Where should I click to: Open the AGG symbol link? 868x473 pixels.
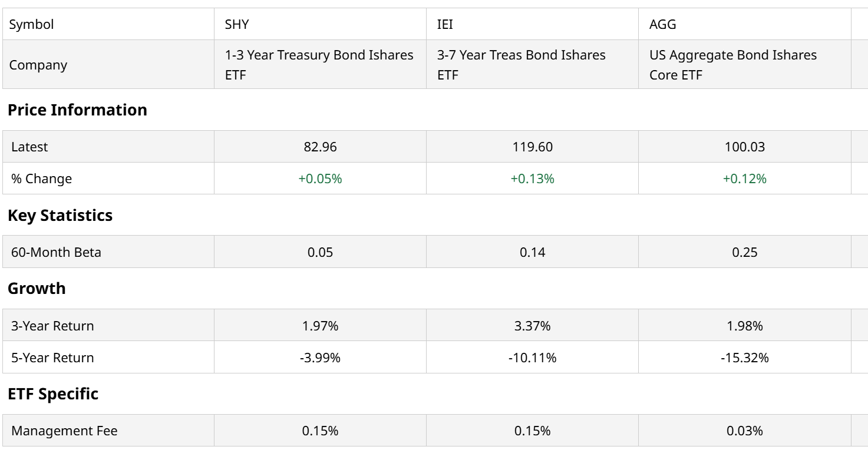[x=662, y=25]
